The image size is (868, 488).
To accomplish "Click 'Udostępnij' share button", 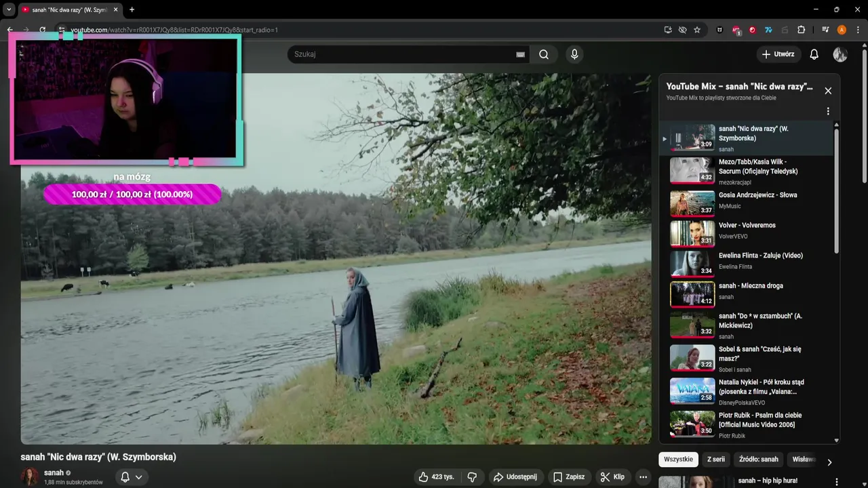I will point(515,476).
